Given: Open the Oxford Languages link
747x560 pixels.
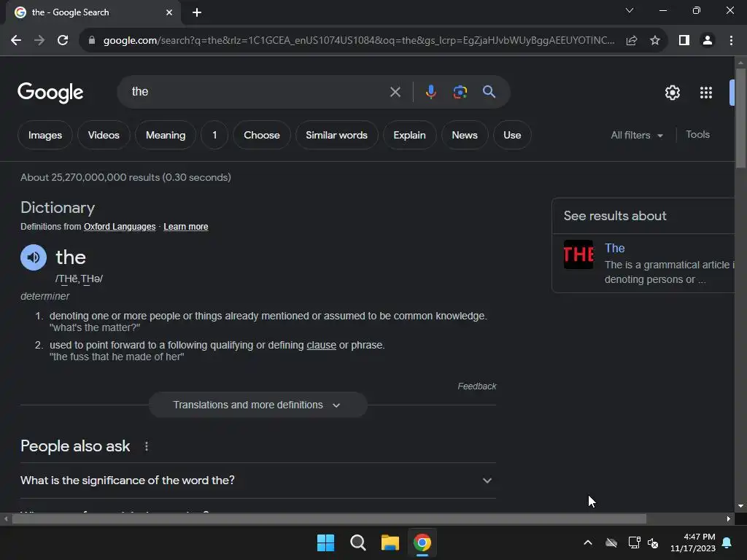Looking at the screenshot, I should tap(120, 227).
